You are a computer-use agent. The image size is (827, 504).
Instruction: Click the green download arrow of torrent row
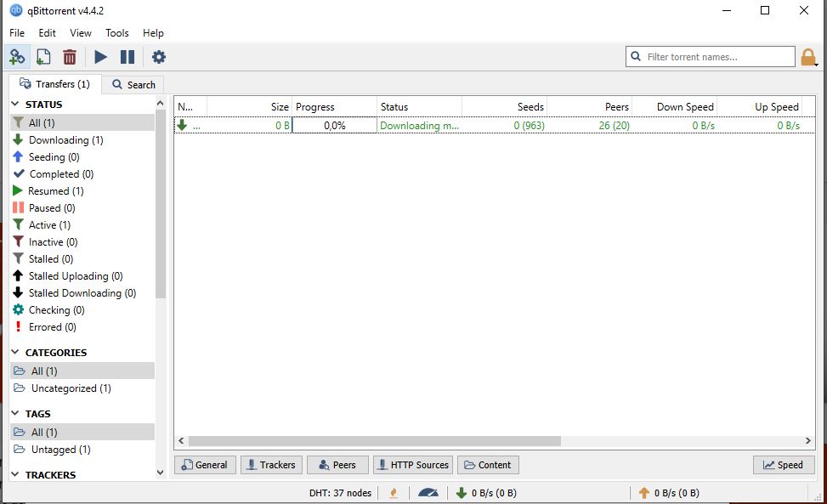182,125
